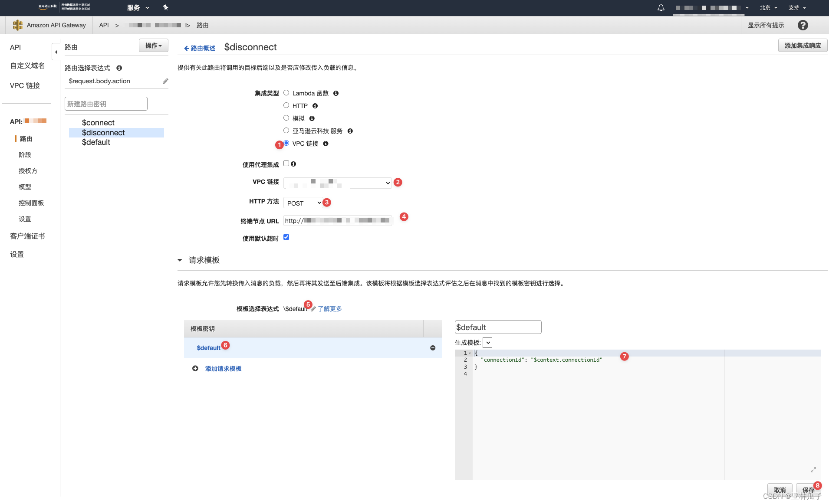Fold code at line 1 arrow

click(470, 353)
